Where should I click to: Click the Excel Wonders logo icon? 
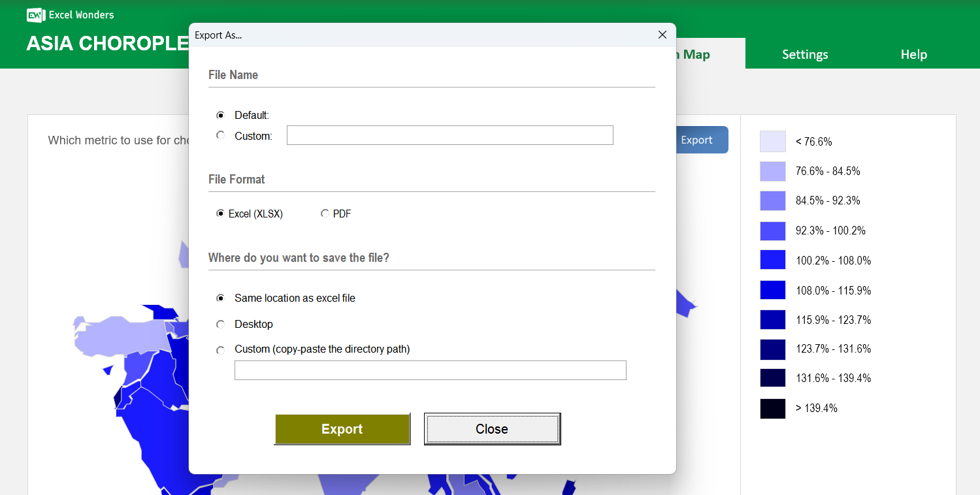[35, 15]
